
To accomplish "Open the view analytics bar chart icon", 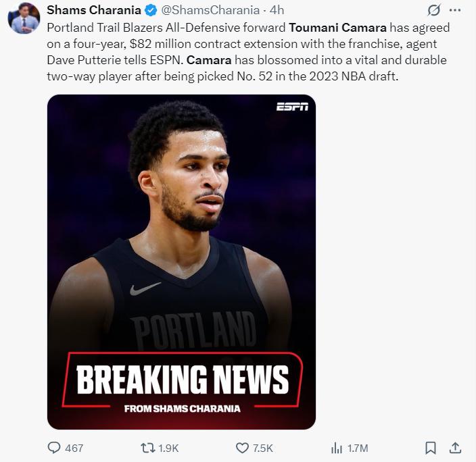I will 336,447.
